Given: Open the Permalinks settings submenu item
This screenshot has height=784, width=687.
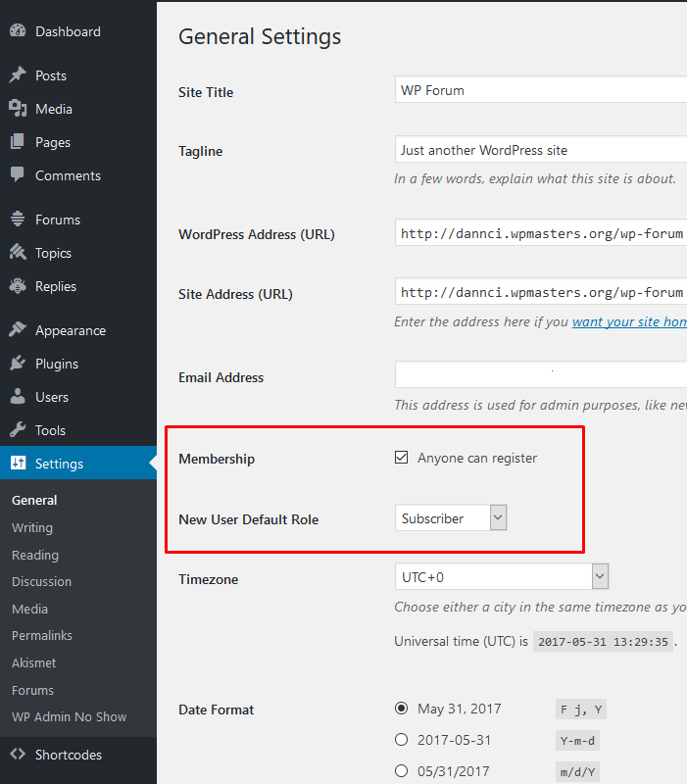Looking at the screenshot, I should point(42,635).
